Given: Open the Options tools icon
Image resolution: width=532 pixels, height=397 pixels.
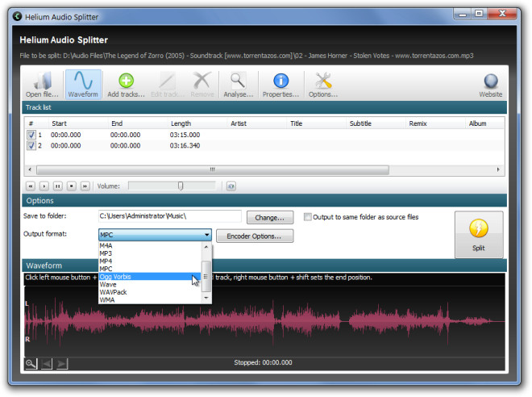Looking at the screenshot, I should pyautogui.click(x=323, y=85).
